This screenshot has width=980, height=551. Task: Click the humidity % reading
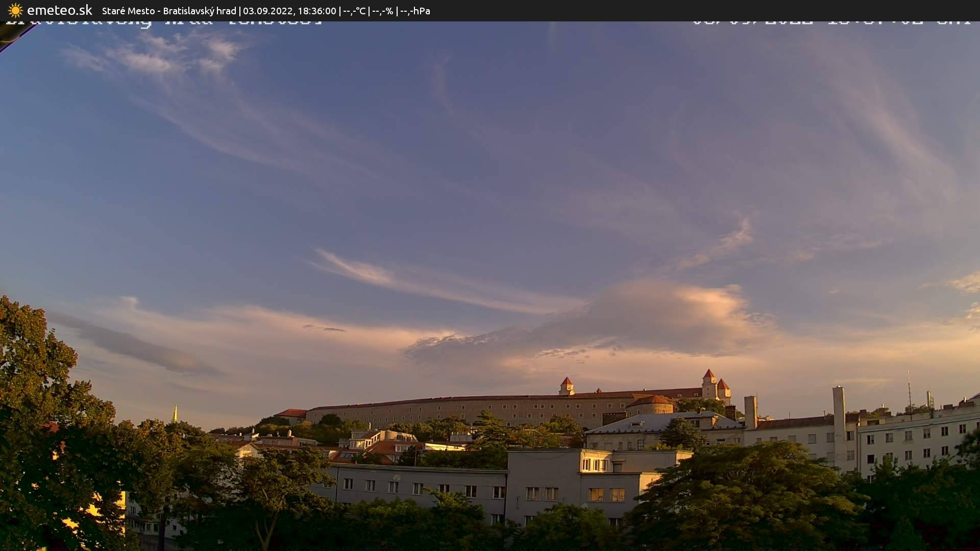click(x=382, y=11)
